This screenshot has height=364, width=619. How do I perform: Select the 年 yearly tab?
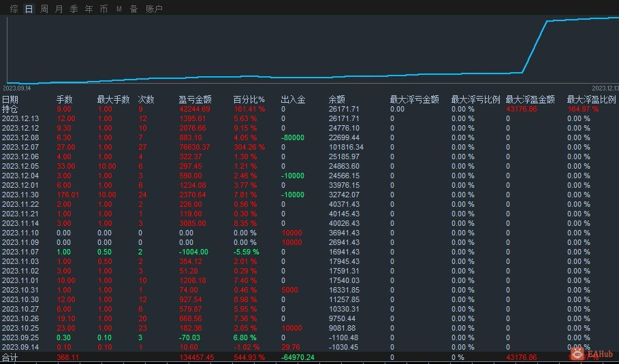(89, 9)
